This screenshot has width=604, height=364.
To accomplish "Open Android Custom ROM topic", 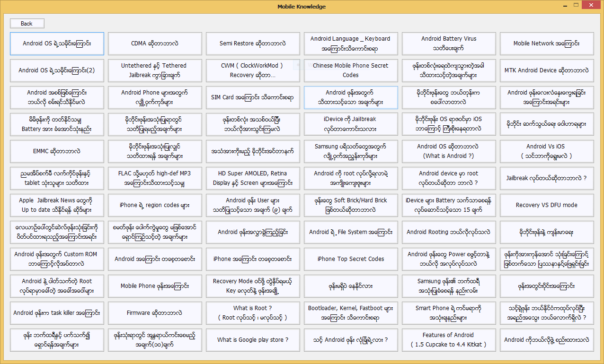I will [x=57, y=259].
